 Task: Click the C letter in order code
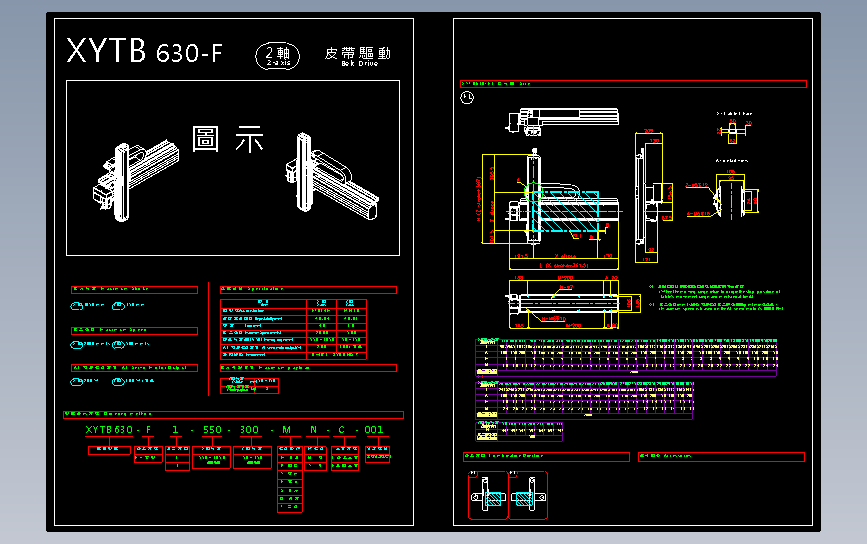[x=342, y=430]
